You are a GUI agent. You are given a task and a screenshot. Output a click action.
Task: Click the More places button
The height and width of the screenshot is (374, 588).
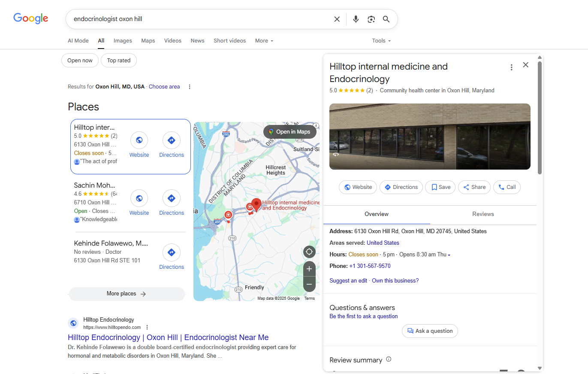tap(127, 294)
